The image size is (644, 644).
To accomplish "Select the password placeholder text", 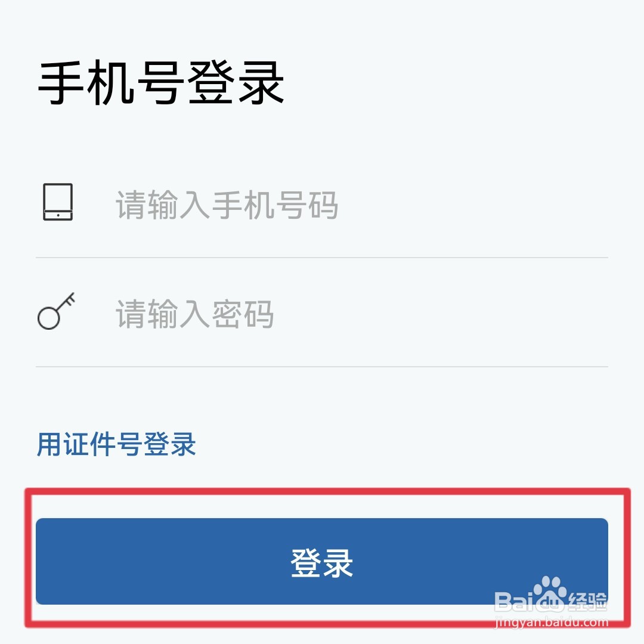I will click(x=194, y=314).
